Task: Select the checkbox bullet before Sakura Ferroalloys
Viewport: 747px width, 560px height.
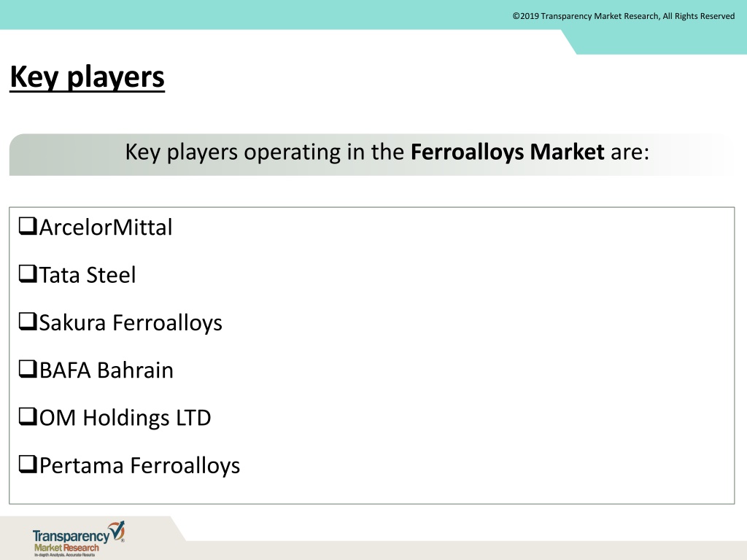Action: 28,322
